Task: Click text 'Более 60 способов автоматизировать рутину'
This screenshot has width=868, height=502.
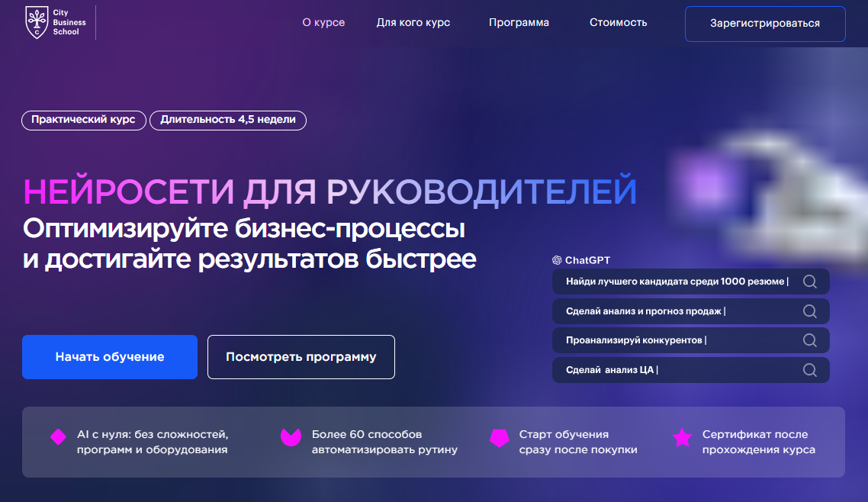Action: [x=384, y=442]
